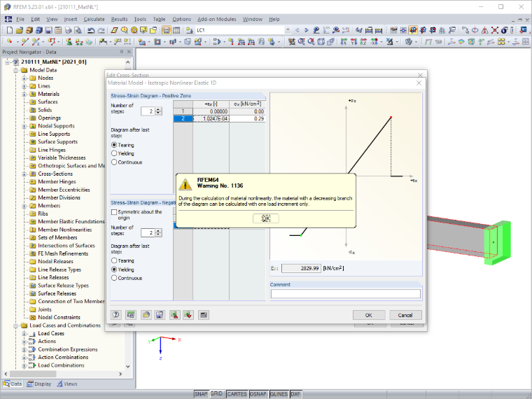Open the Results menu

[119, 20]
